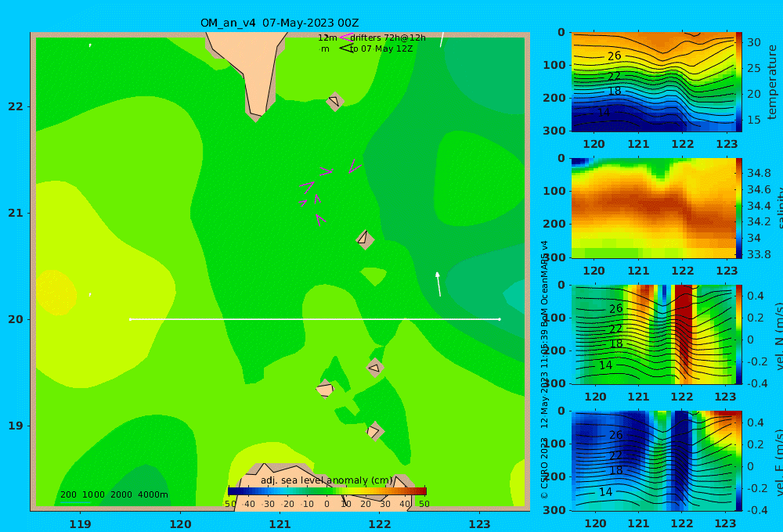
Task: Open the vel. E section panel
Action: [653, 461]
